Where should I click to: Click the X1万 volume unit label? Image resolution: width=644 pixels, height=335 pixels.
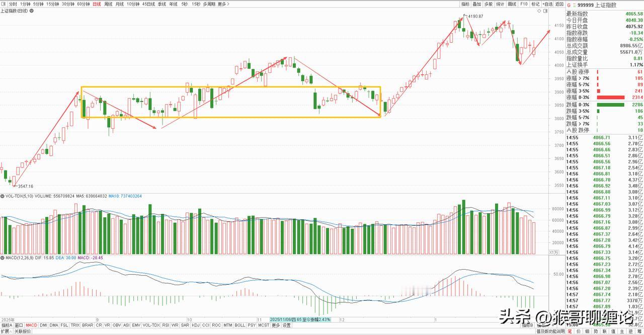[x=553, y=253]
